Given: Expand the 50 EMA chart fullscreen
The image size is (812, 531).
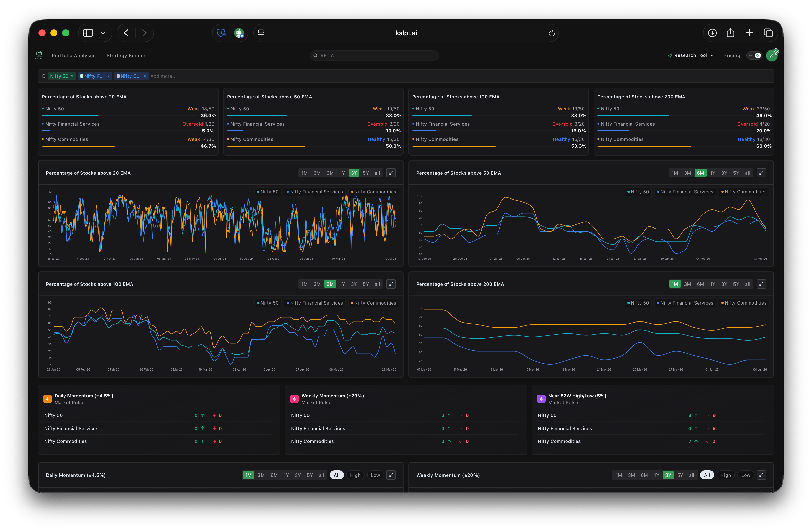Looking at the screenshot, I should coord(761,173).
